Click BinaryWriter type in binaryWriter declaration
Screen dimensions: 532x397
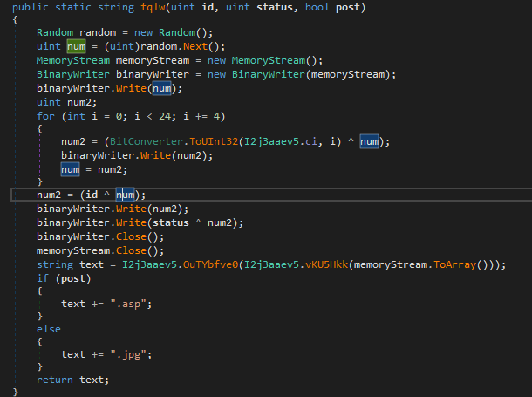(x=73, y=74)
